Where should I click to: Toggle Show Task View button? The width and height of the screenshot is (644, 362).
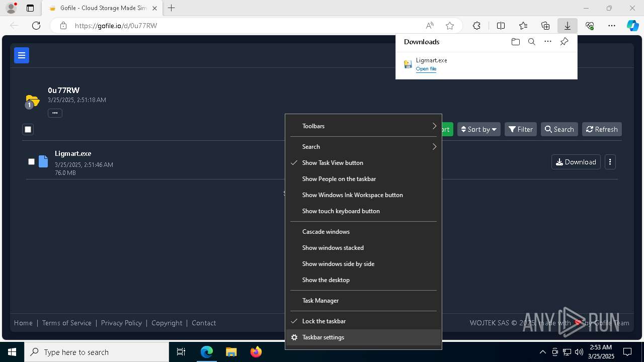[x=363, y=163]
